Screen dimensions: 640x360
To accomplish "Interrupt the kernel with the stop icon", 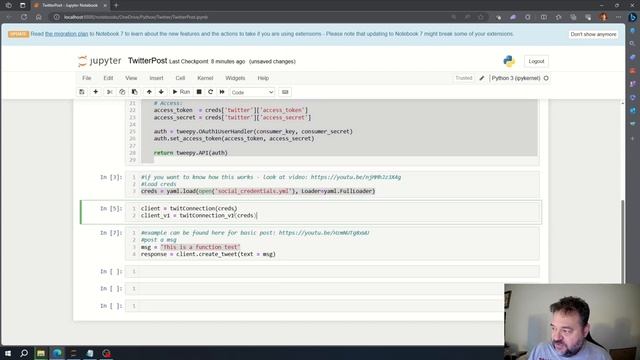I will [199, 92].
